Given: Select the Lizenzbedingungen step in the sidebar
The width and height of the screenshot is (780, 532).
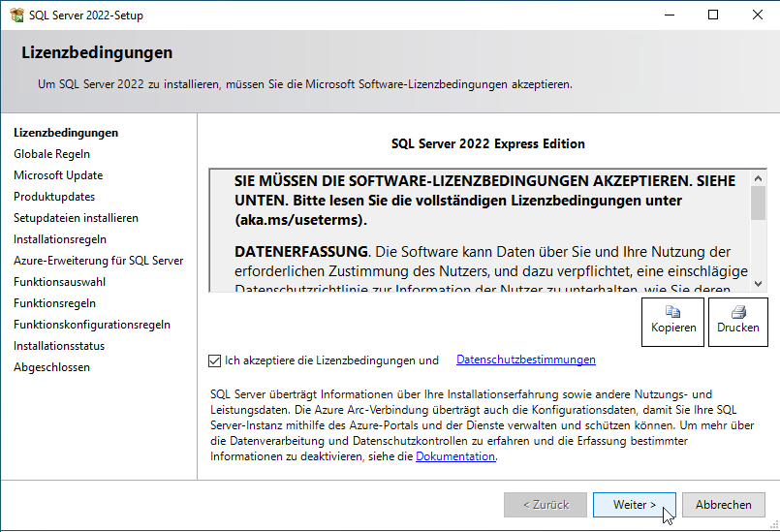Looking at the screenshot, I should (66, 133).
